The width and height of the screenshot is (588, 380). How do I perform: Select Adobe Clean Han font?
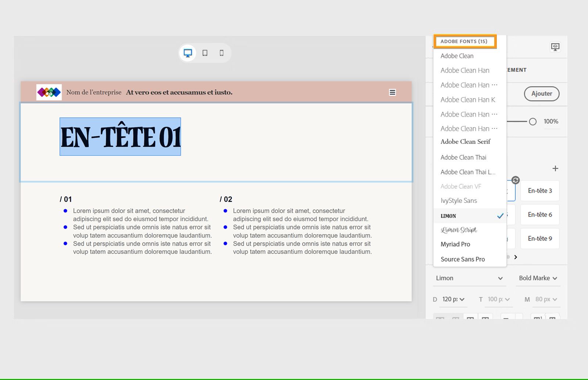(470, 70)
